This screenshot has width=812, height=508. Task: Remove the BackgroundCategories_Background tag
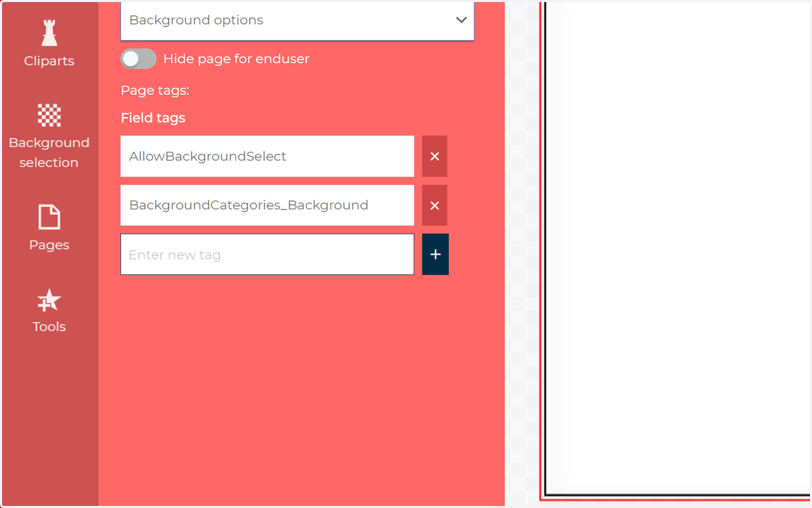(434, 205)
